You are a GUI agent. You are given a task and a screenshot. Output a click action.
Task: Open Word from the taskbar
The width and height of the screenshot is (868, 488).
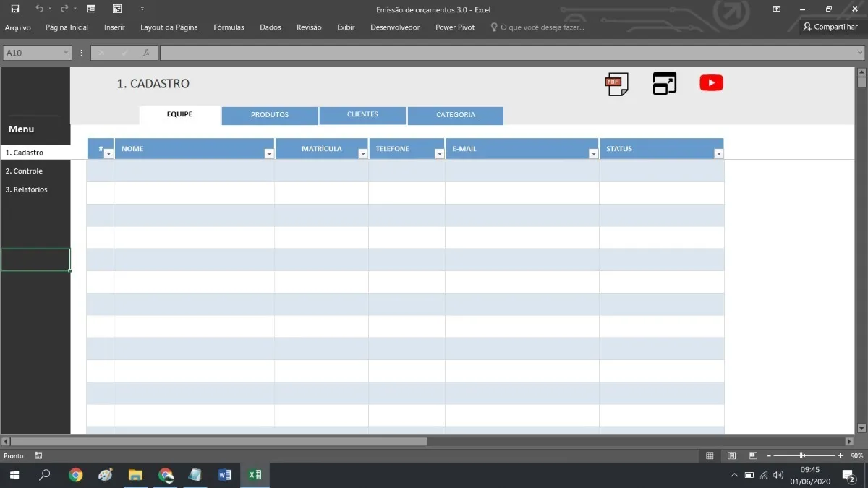[224, 475]
